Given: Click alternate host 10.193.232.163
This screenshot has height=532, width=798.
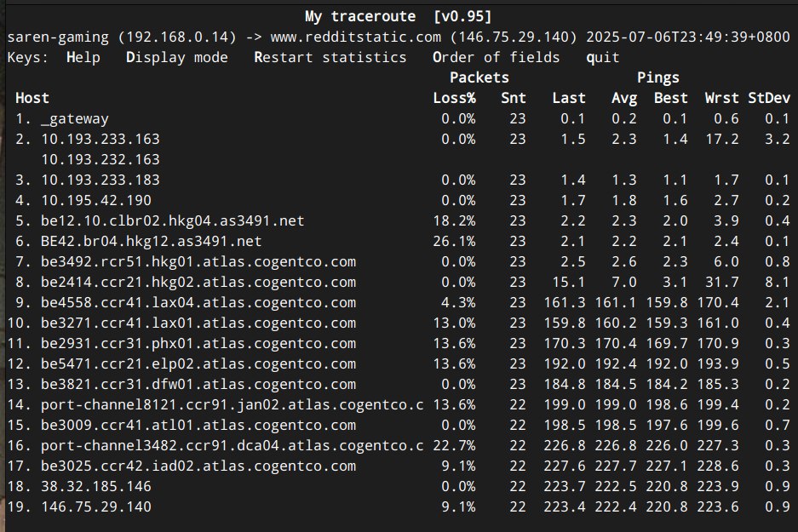Looking at the screenshot, I should 100,160.
